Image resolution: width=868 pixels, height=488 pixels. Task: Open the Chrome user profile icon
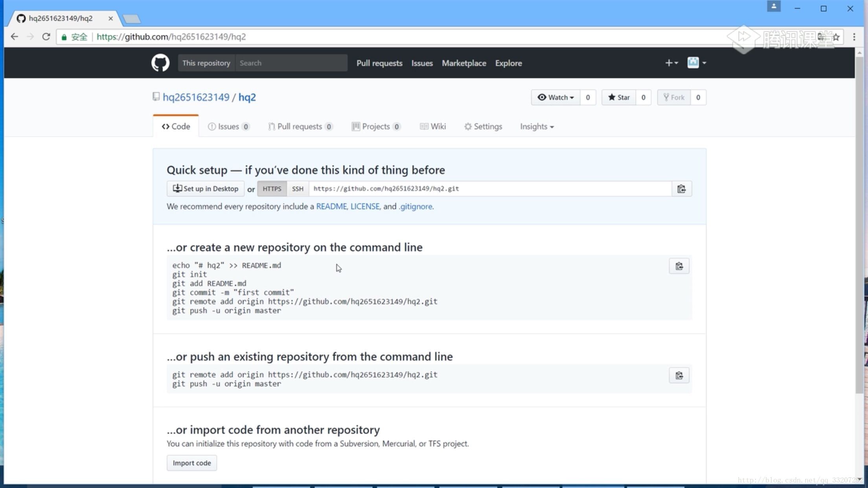tap(774, 6)
